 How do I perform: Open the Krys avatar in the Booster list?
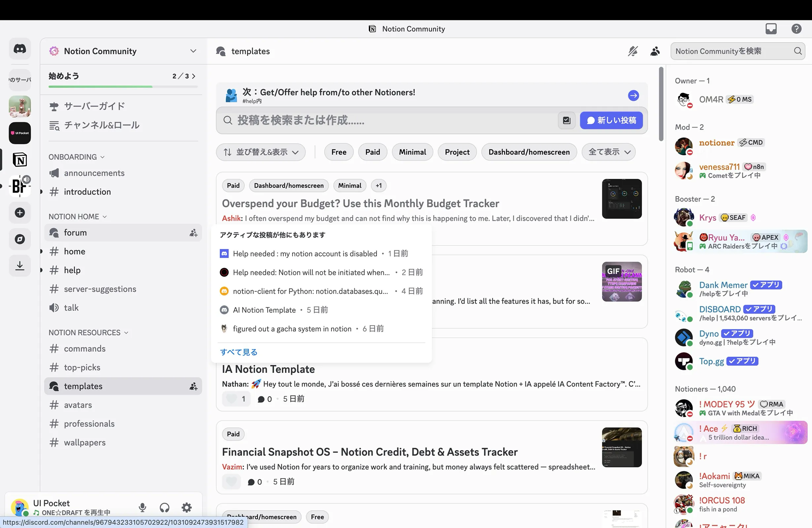click(684, 217)
